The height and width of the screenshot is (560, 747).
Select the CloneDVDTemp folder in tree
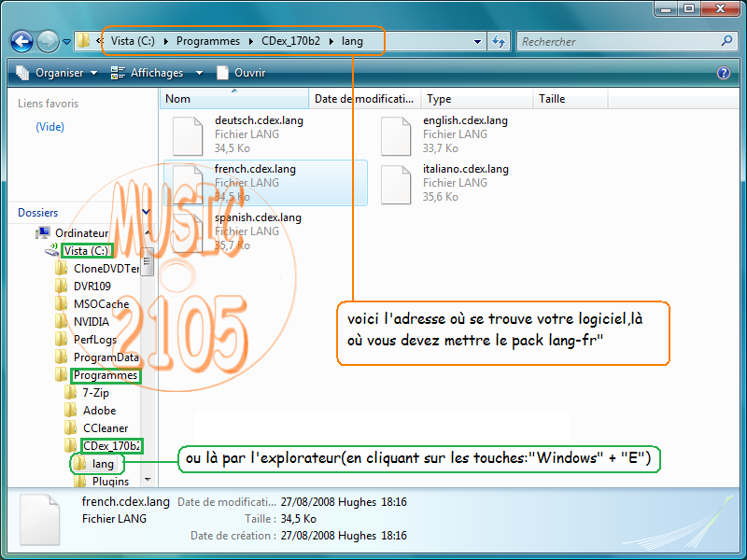coord(106,269)
